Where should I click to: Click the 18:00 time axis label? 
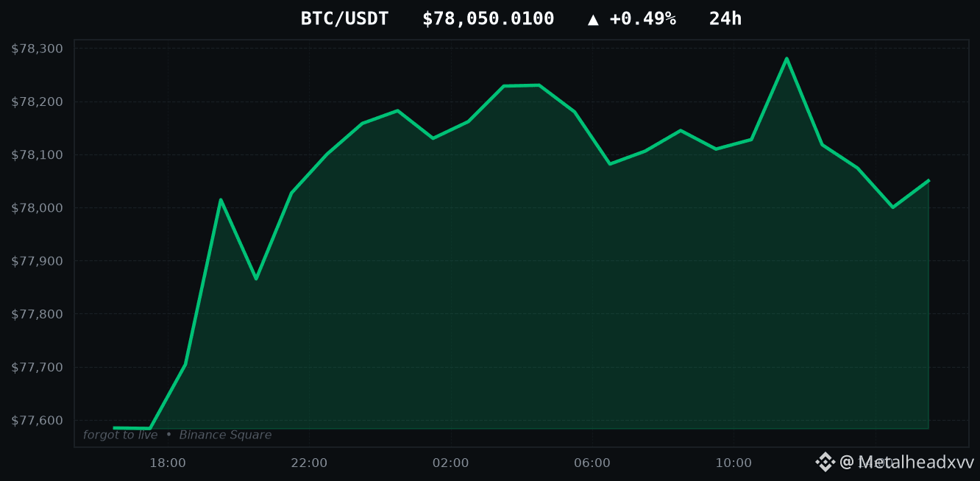coord(168,463)
